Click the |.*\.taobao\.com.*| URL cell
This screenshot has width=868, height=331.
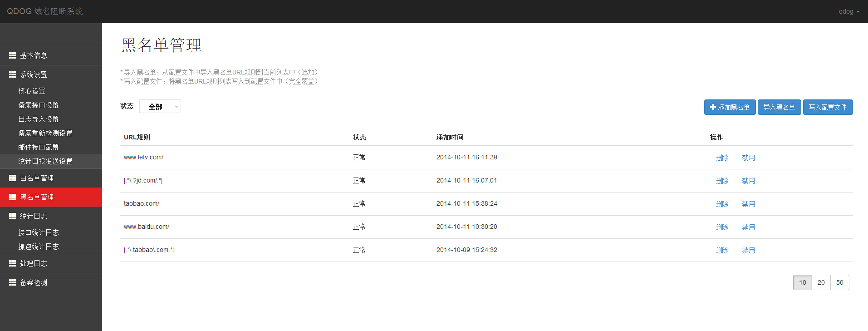(149, 250)
